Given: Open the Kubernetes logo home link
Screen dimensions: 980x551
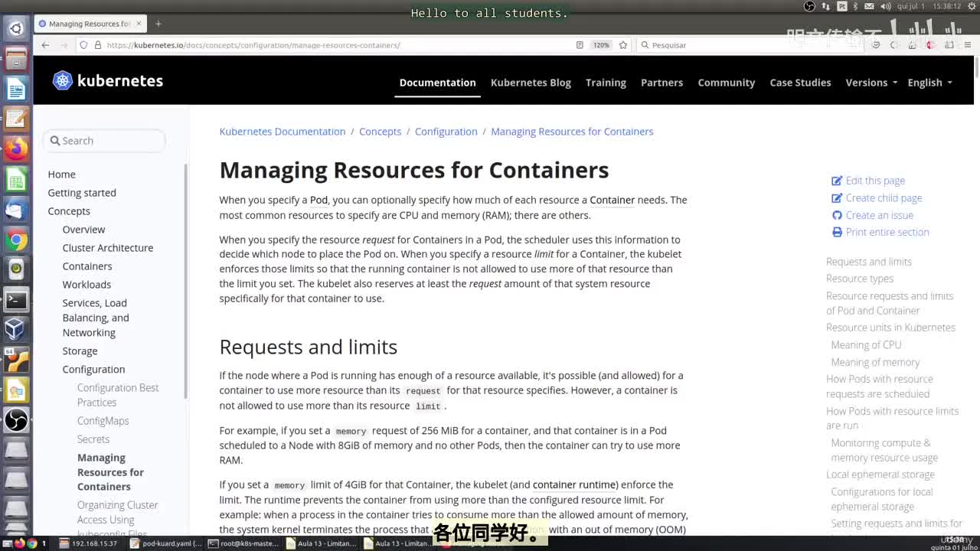Looking at the screenshot, I should pyautogui.click(x=108, y=80).
